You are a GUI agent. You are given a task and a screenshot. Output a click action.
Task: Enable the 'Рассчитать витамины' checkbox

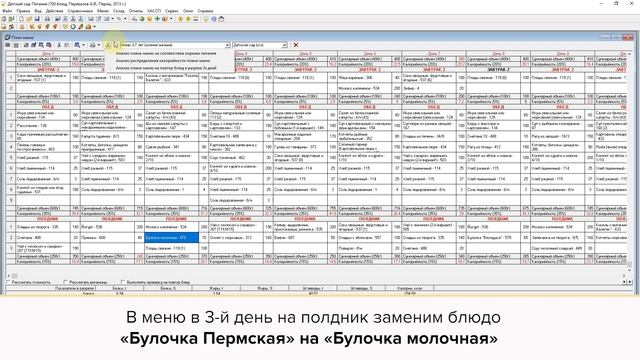click(66, 282)
